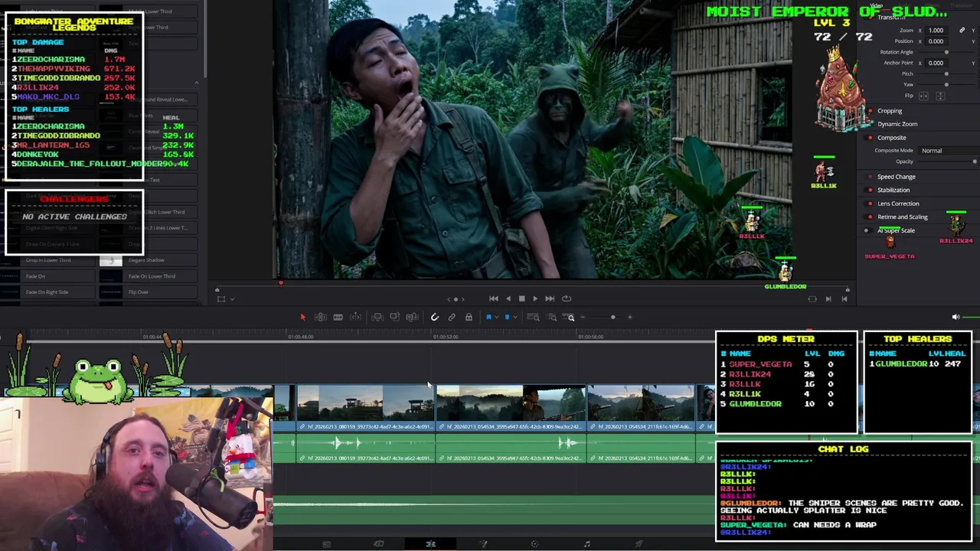980x551 pixels.
Task: Adjust the timeline zoom slider handle
Action: tap(612, 317)
